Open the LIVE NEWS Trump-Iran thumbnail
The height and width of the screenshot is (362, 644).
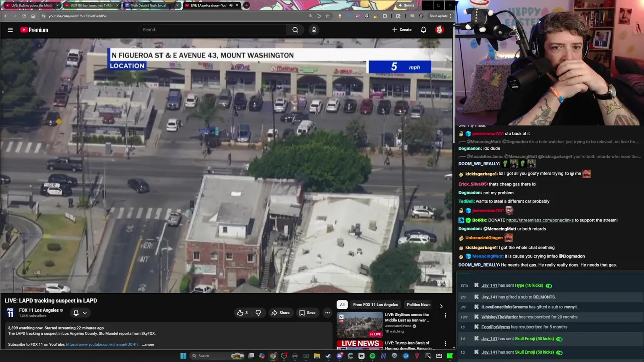tap(359, 345)
